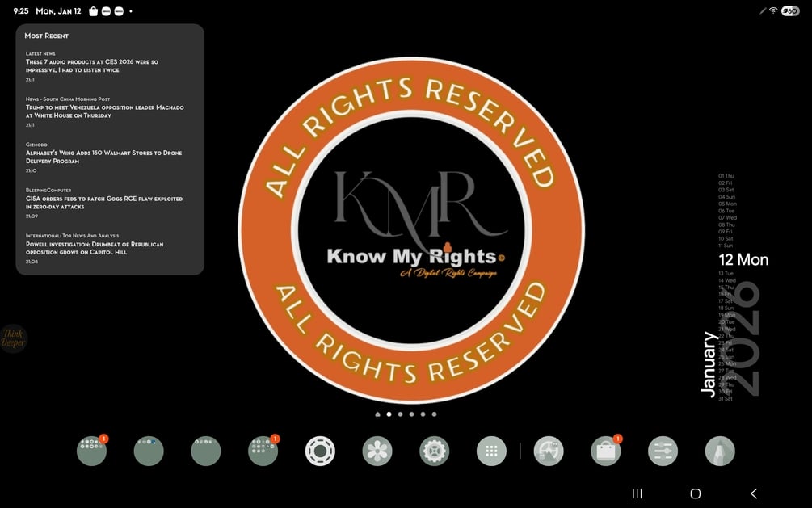The width and height of the screenshot is (812, 508).
Task: Tap the 12 Mon date in calendar widget
Action: click(x=743, y=260)
